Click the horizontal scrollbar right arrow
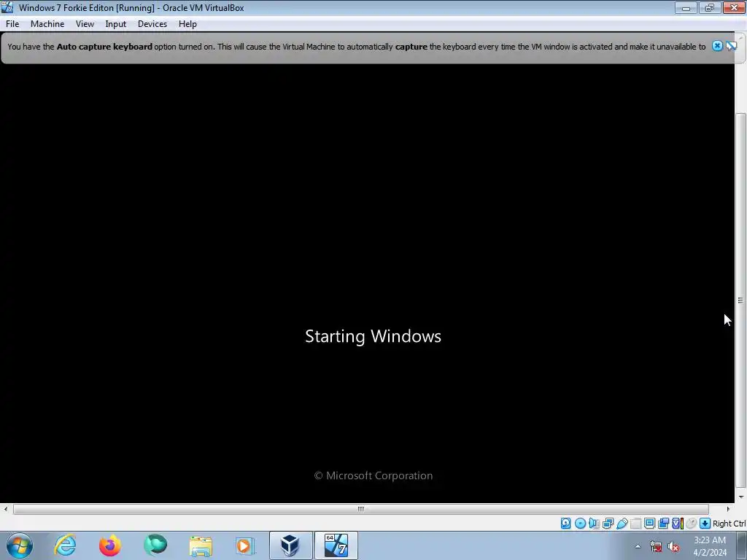The image size is (747, 560). [728, 509]
